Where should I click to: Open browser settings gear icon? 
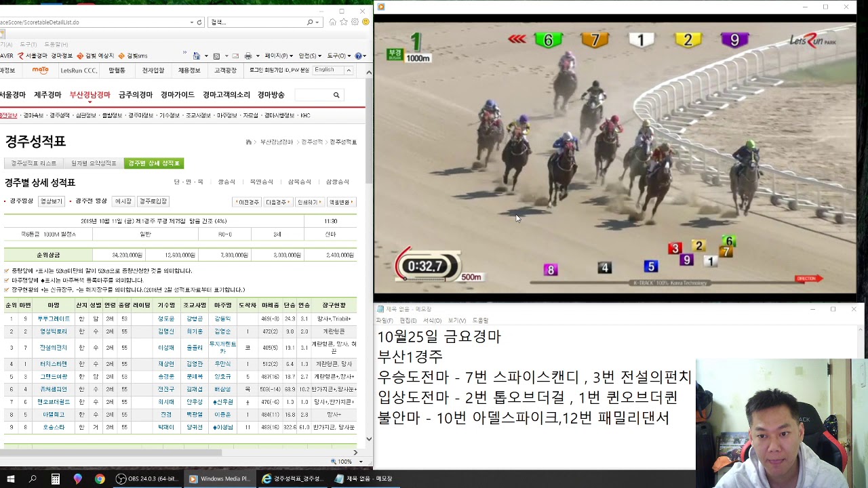355,22
